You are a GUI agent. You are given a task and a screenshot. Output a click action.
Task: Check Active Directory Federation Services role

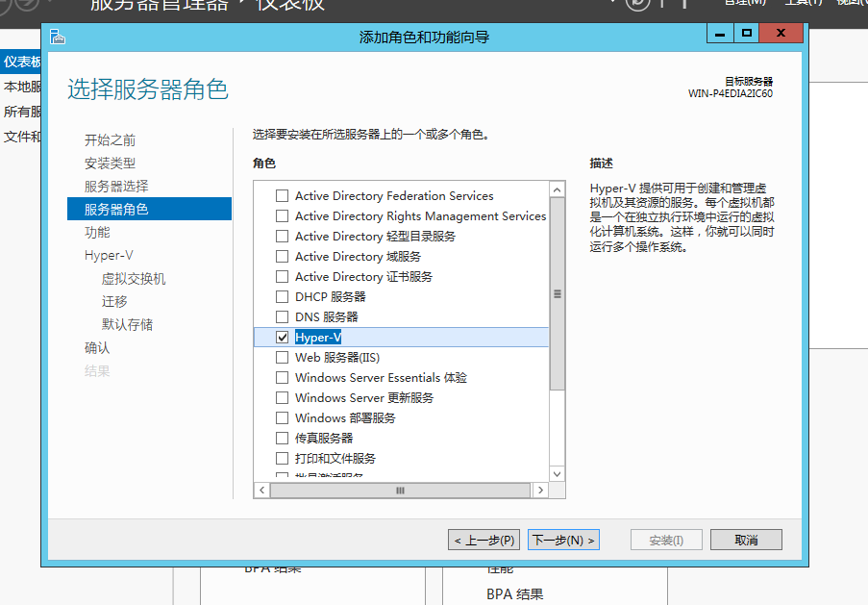pos(282,195)
